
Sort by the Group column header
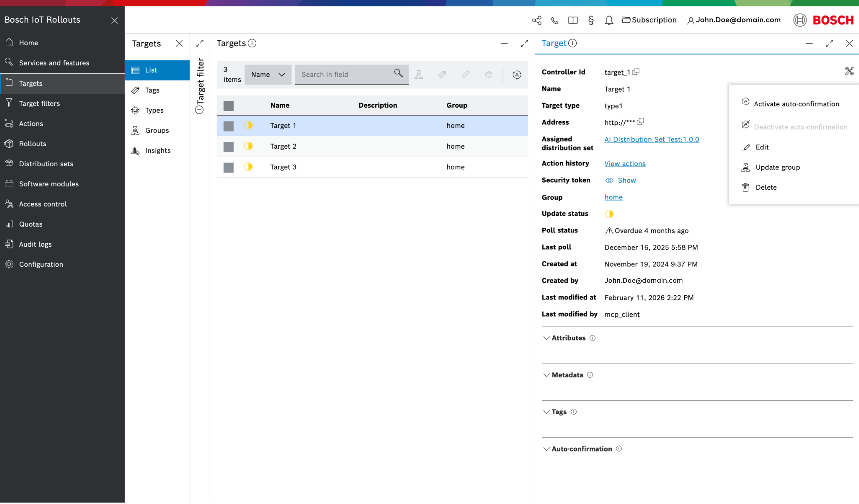[x=457, y=105]
